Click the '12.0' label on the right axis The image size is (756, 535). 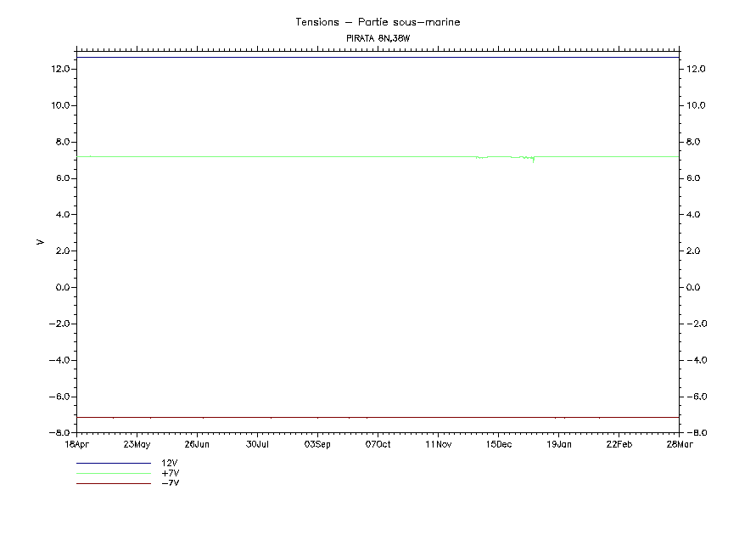point(696,69)
